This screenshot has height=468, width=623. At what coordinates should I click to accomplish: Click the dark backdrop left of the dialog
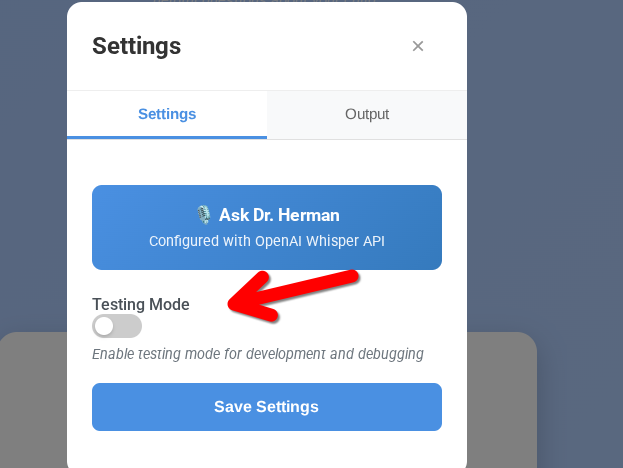click(33, 159)
